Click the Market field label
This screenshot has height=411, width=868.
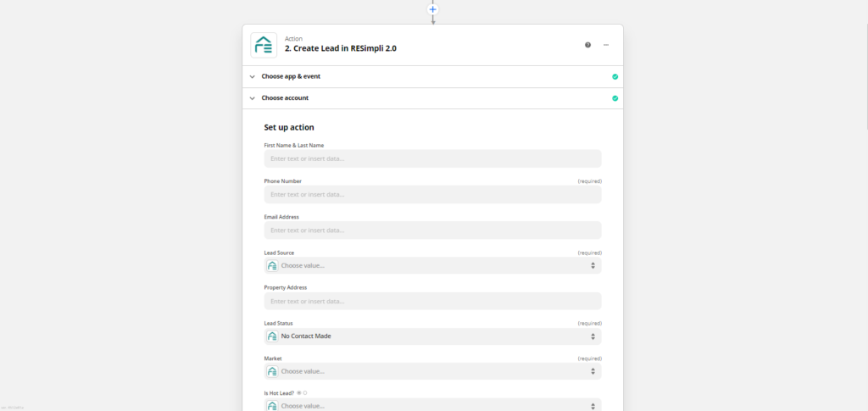(x=273, y=358)
